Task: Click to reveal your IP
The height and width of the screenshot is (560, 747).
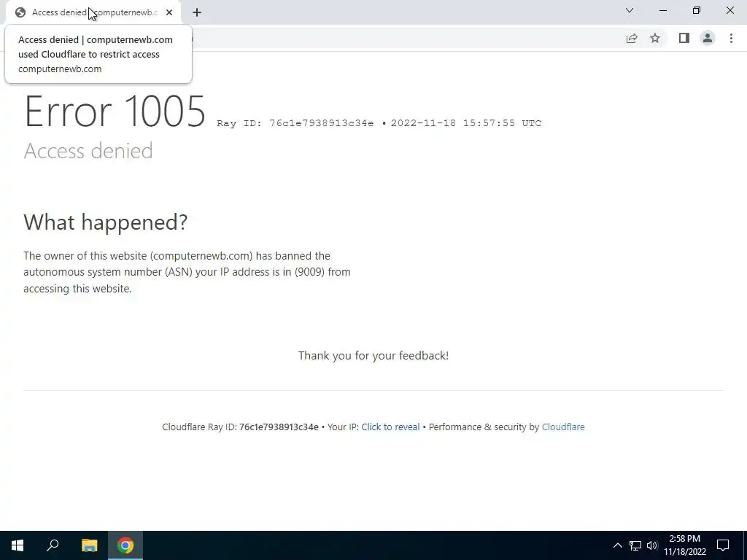Action: click(390, 427)
